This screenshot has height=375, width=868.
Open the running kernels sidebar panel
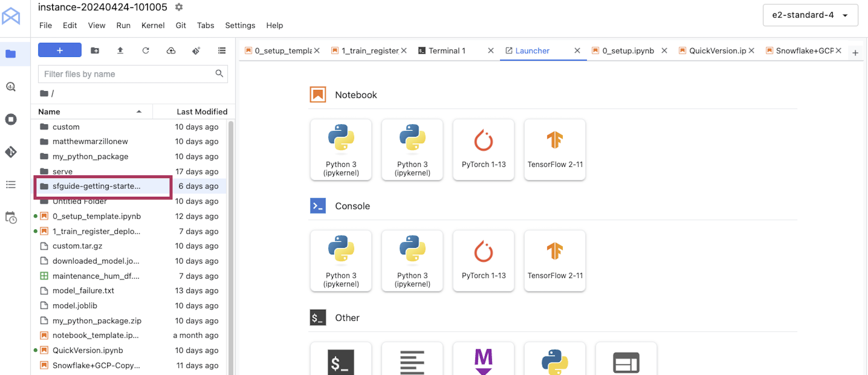click(x=11, y=119)
